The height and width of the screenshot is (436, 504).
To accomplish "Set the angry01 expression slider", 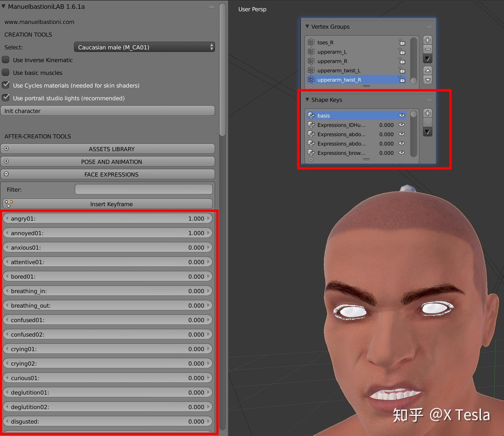I will (x=107, y=218).
